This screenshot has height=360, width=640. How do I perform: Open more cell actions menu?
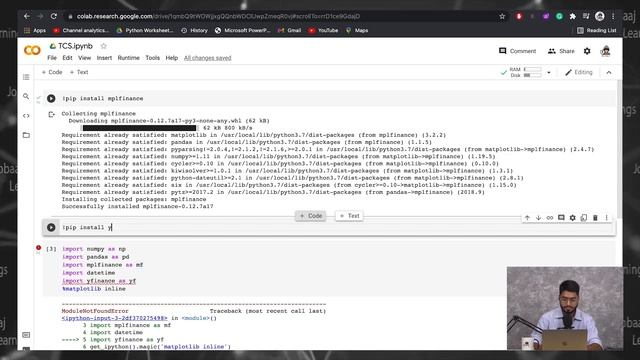pyautogui.click(x=607, y=218)
